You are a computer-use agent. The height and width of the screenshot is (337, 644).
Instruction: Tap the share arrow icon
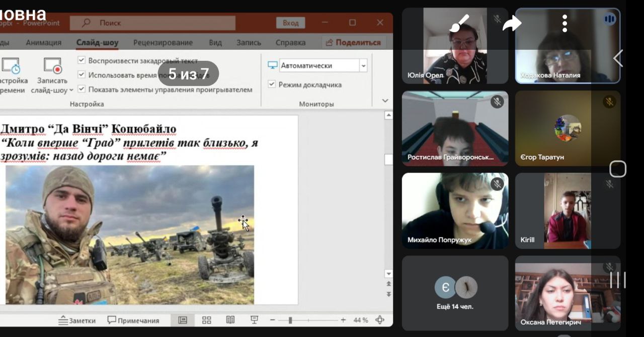[x=512, y=23]
